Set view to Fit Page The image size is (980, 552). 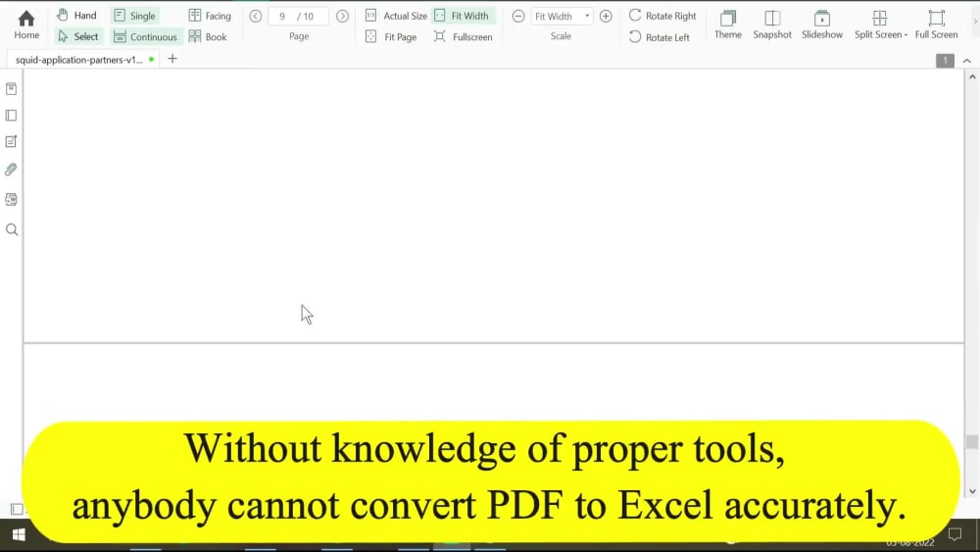(391, 37)
